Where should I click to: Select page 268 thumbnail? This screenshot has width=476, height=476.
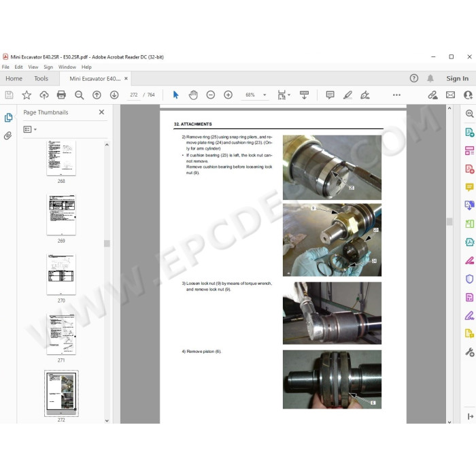[61, 158]
